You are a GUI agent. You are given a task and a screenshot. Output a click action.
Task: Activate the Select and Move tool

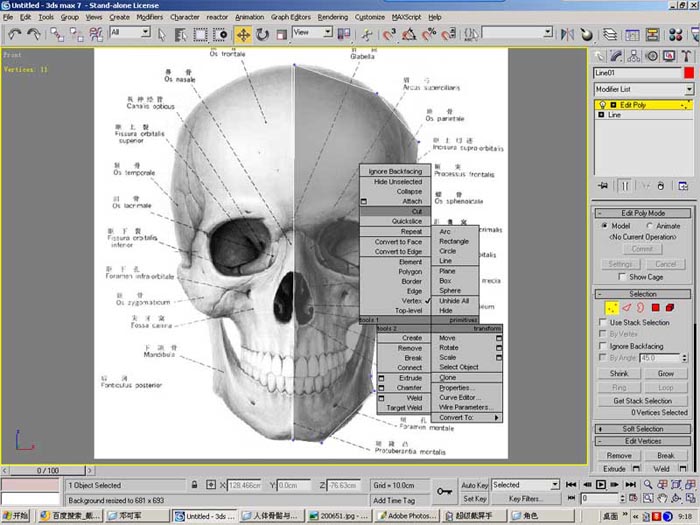click(x=243, y=34)
